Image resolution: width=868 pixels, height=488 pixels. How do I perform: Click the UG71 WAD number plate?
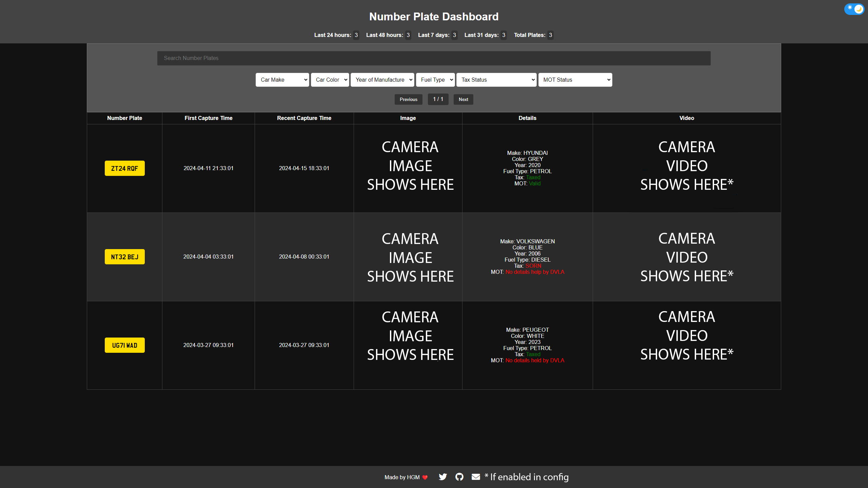(124, 345)
